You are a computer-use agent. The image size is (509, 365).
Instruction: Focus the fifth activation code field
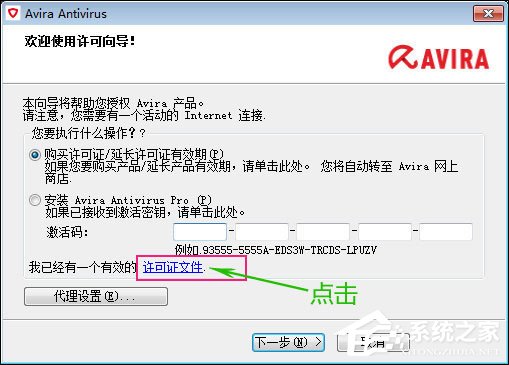click(446, 232)
